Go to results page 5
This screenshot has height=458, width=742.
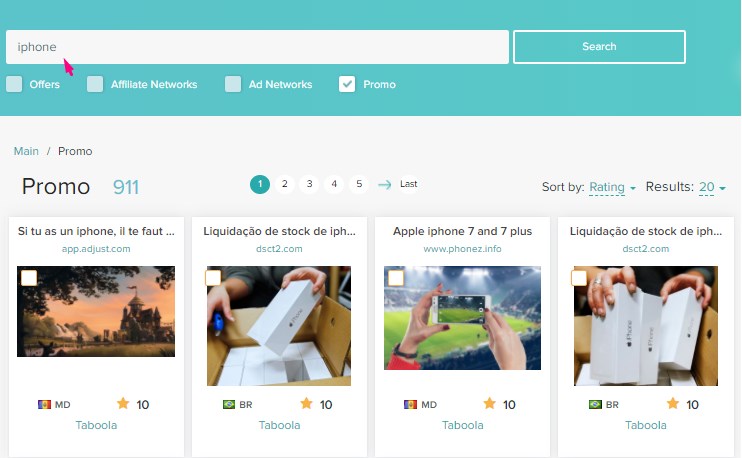click(359, 184)
